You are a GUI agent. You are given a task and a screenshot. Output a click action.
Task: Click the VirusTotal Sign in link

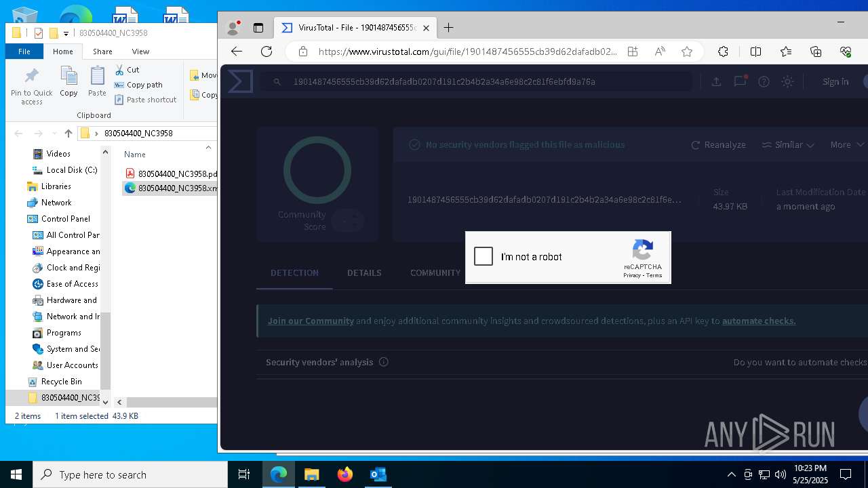(x=835, y=81)
